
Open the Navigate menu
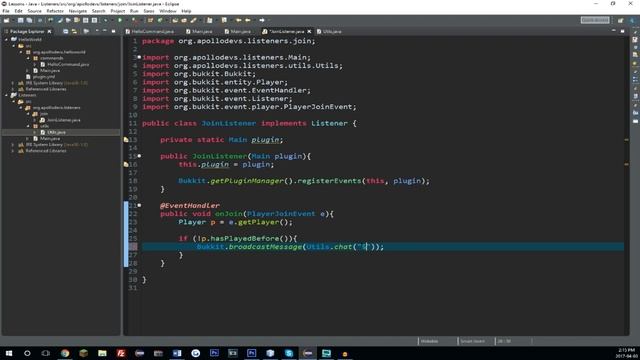tap(78, 11)
